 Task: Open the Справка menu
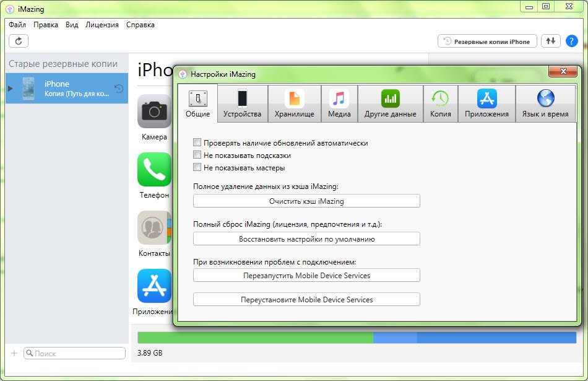coord(141,25)
